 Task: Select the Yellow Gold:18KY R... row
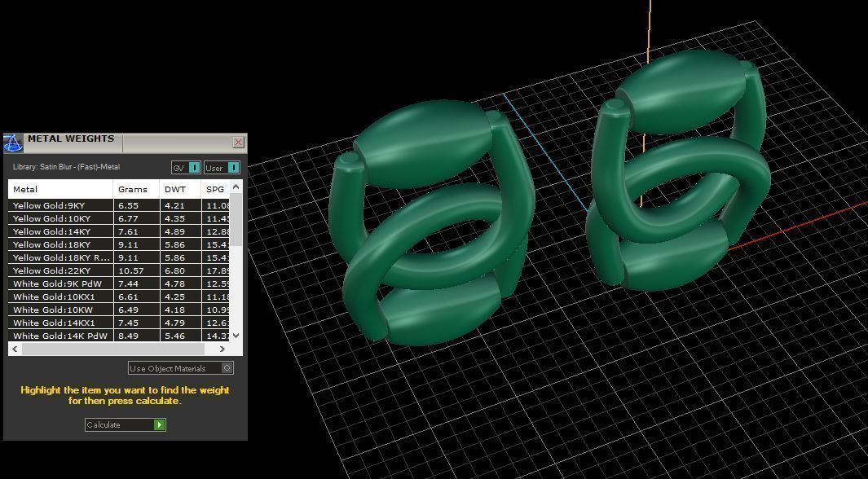coord(119,257)
